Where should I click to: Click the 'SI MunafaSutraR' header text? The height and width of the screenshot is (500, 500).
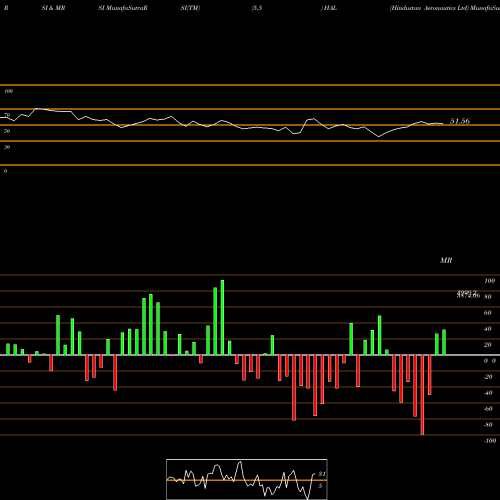(123, 8)
